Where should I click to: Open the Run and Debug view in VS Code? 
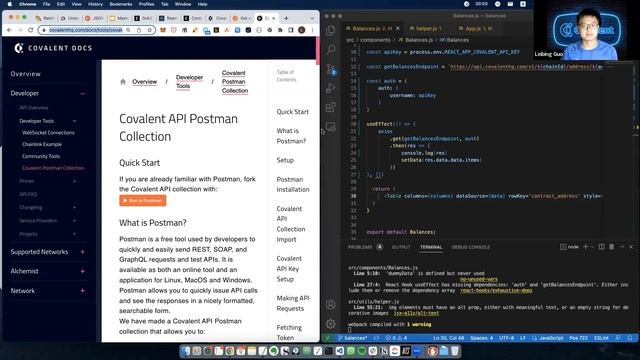(x=331, y=88)
